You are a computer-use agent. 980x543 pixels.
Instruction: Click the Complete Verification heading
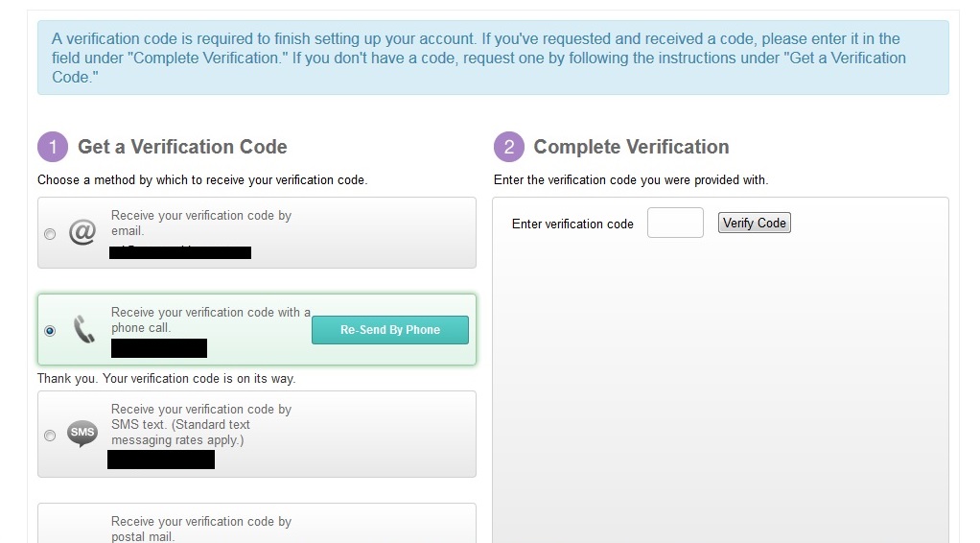[631, 147]
